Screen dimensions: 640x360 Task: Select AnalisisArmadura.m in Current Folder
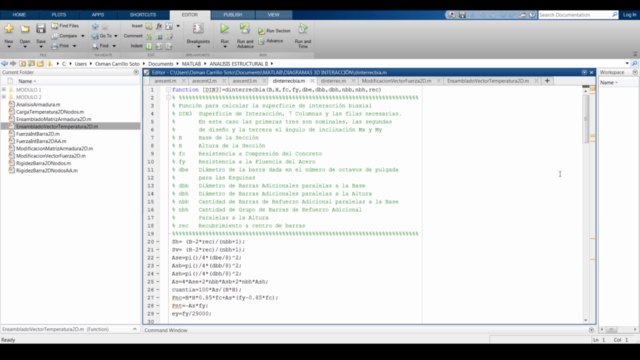(38, 104)
